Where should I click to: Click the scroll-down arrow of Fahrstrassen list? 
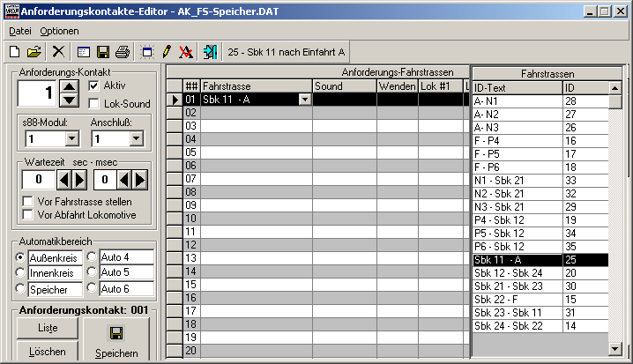coord(614,349)
